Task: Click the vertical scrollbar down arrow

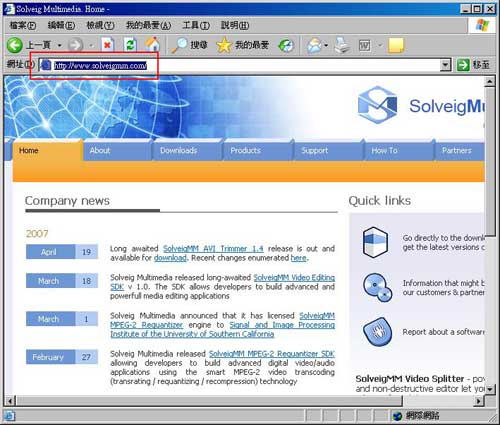Action: coord(490,389)
